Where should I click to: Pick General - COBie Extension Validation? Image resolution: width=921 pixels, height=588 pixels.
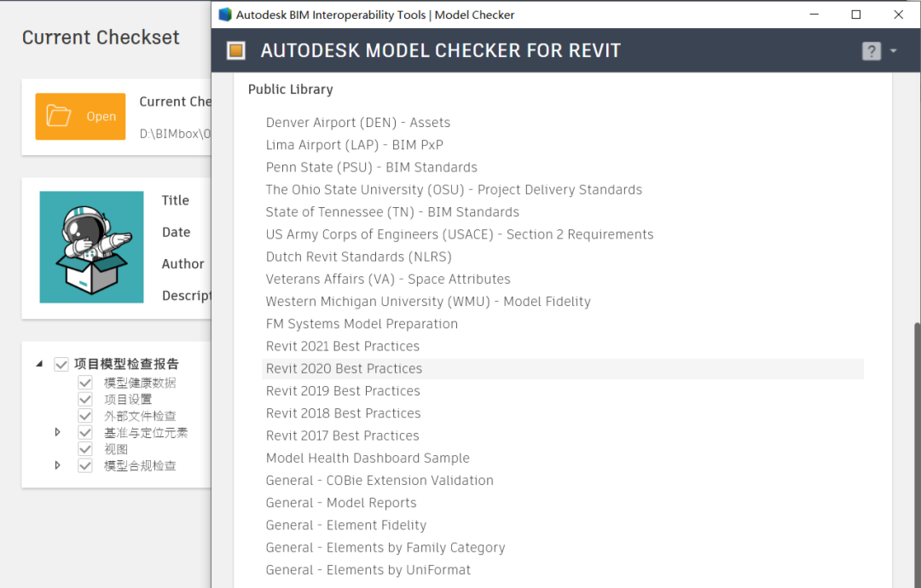coord(379,481)
